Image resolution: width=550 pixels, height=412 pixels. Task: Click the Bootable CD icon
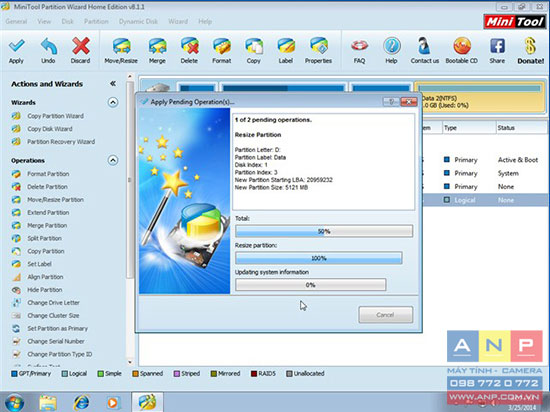462,46
